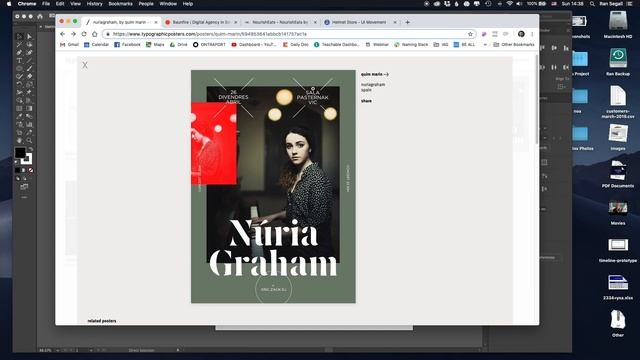Select the Line Segment tool in Illustrator
The height and width of the screenshot is (360, 640).
click(x=29, y=60)
